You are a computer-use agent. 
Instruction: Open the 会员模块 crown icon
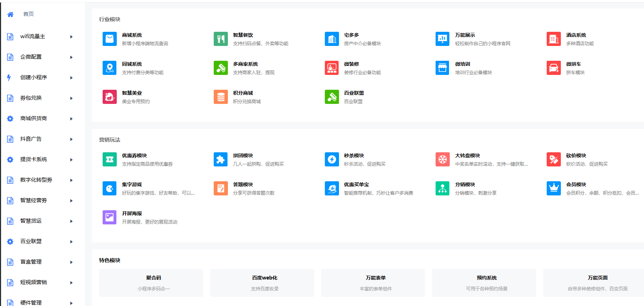554,188
